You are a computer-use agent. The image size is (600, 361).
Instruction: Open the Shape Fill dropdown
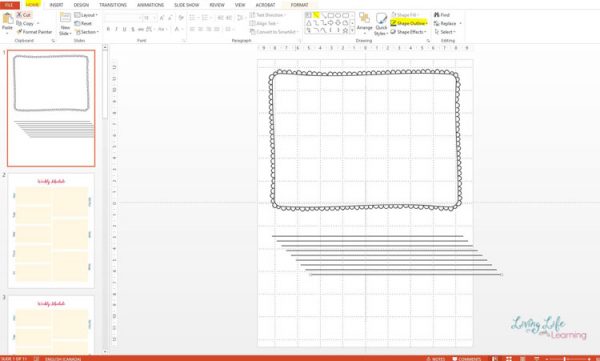[406, 15]
